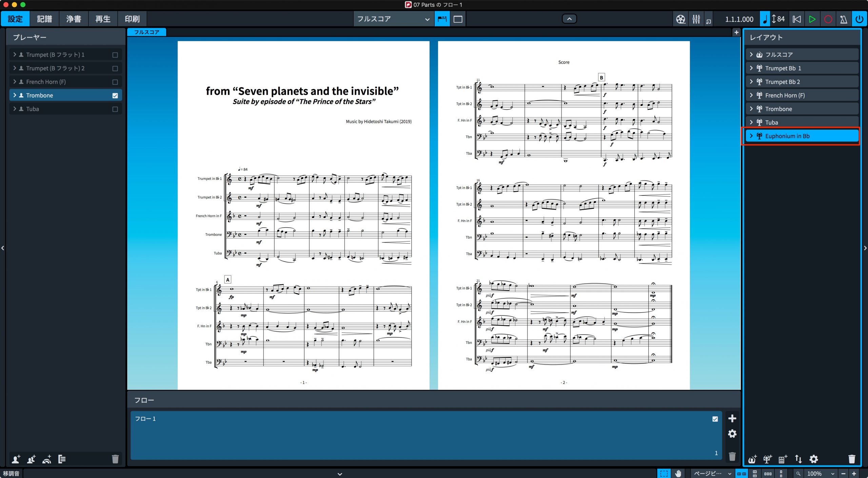Add a solo player in Players panel
The width and height of the screenshot is (868, 478).
16,459
